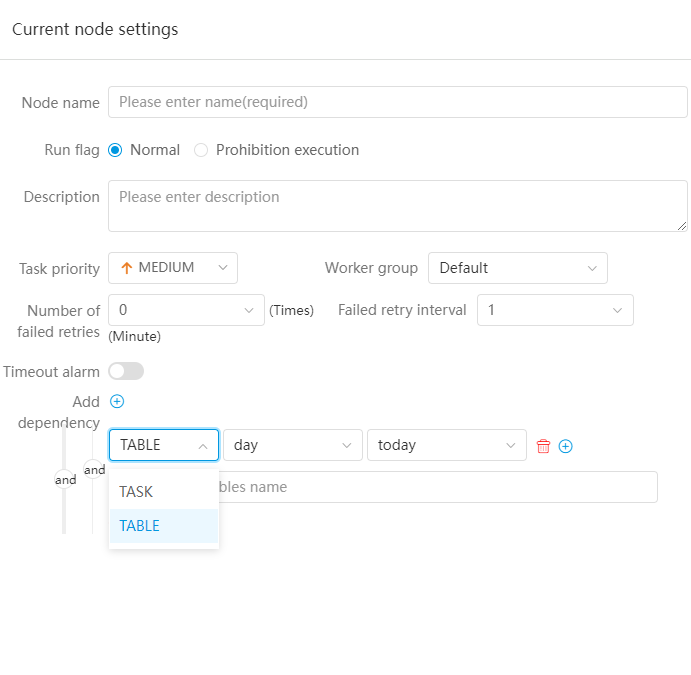Expand the Worker group Default dropdown
The width and height of the screenshot is (691, 675).
point(517,268)
